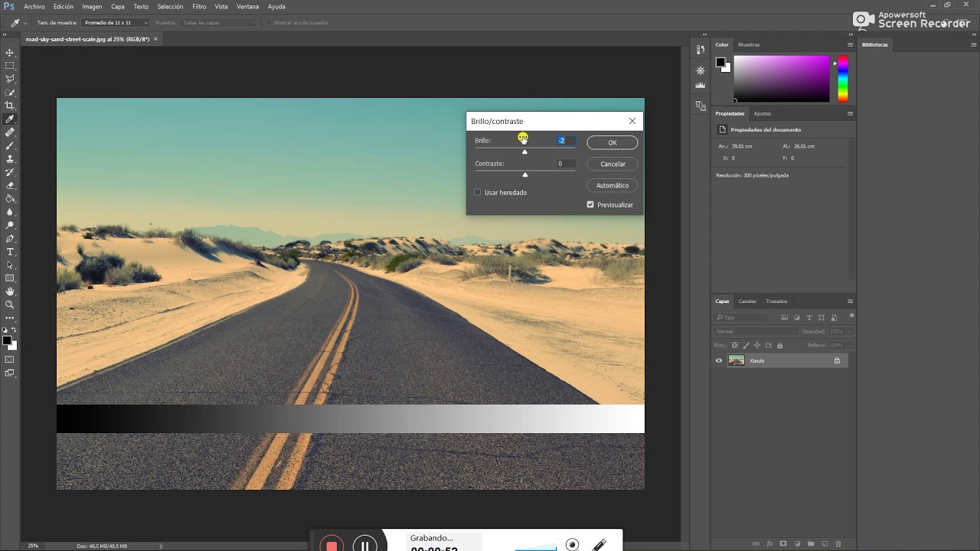This screenshot has height=551, width=980.
Task: Select the Lasso tool
Action: [10, 79]
